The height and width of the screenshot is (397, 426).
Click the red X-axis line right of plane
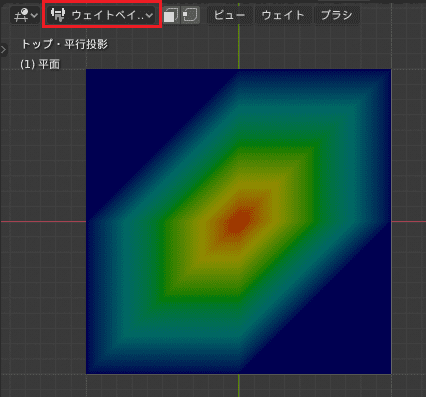(409, 221)
